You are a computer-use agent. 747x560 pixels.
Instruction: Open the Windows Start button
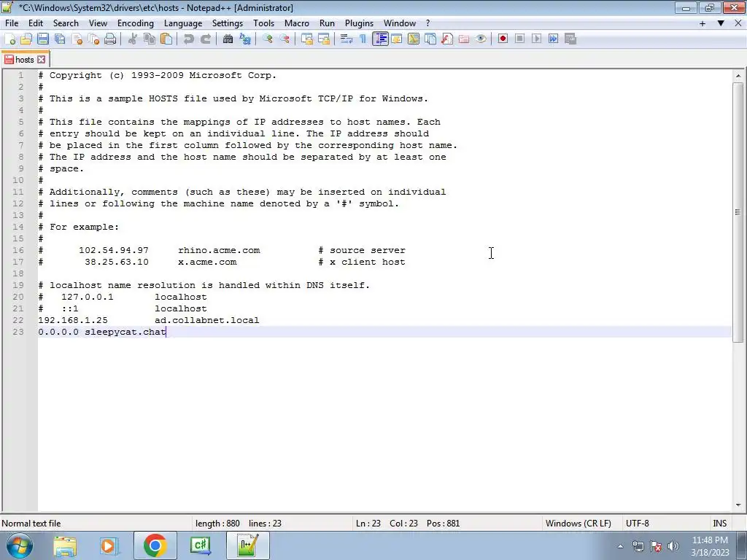pos(19,545)
